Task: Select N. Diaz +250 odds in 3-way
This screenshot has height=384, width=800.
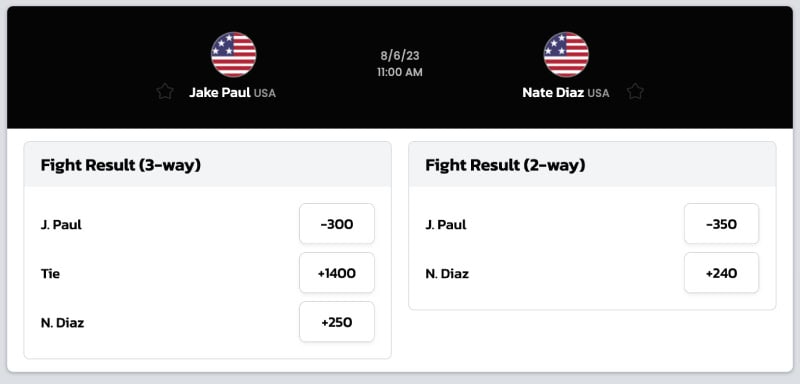Action: pyautogui.click(x=337, y=322)
